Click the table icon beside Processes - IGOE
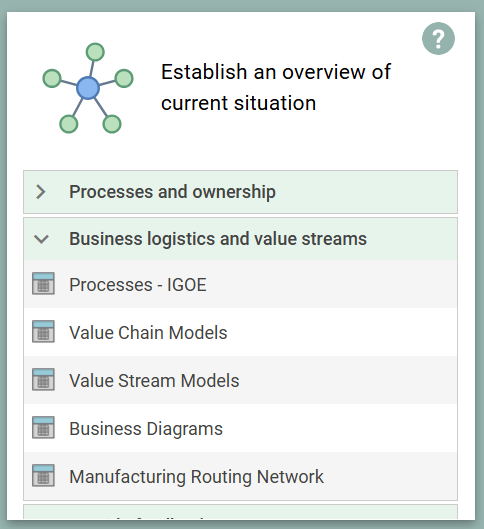The height and width of the screenshot is (529, 484). point(43,284)
